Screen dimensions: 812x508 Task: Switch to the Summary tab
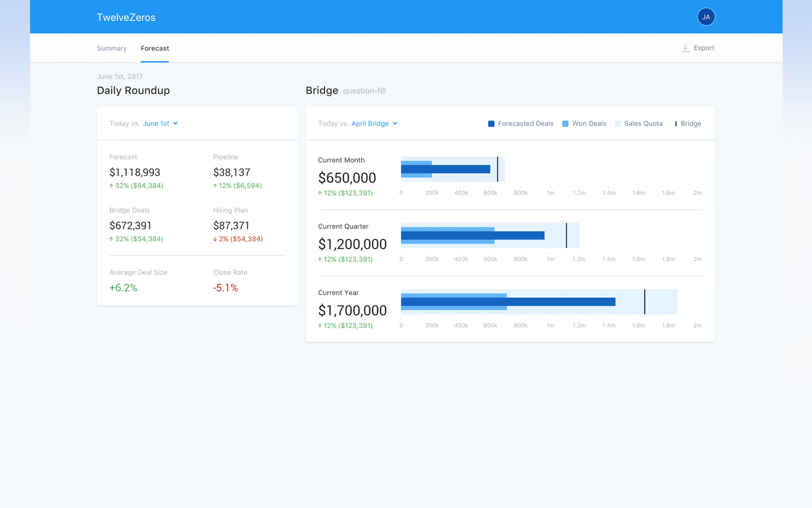pos(112,48)
